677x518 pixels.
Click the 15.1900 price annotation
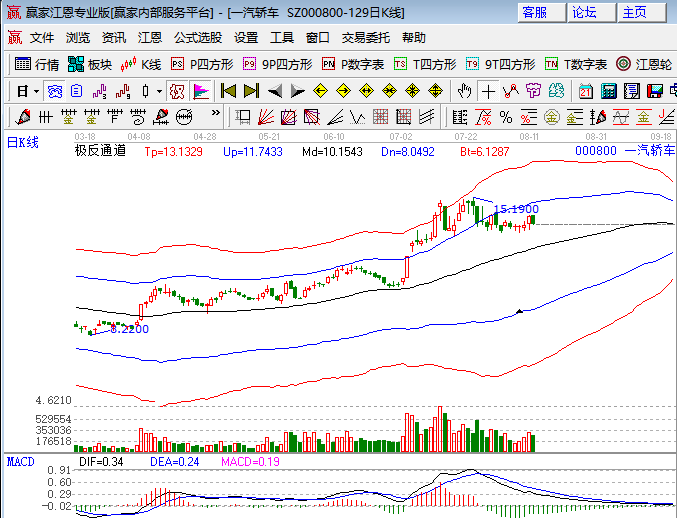[516, 209]
